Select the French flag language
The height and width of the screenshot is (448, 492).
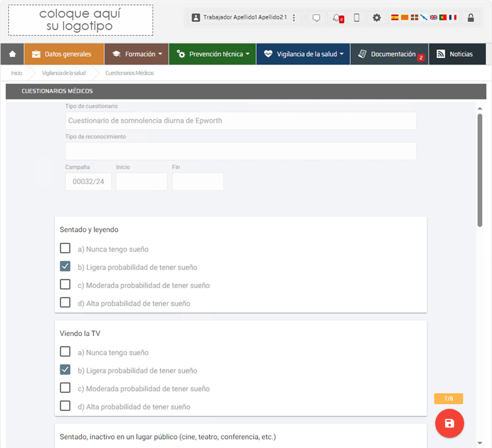click(x=452, y=17)
